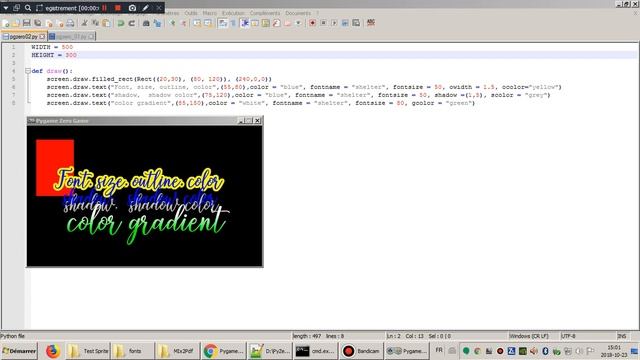Toggle INS mode in the status bar
The height and width of the screenshot is (360, 640).
coord(622,336)
